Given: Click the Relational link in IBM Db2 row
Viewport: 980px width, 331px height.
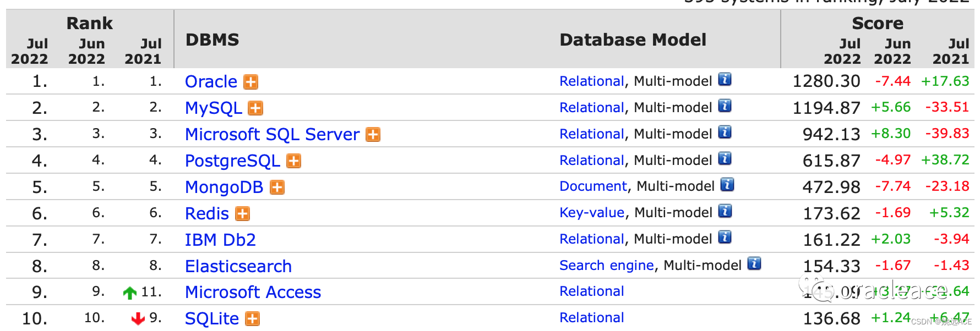Looking at the screenshot, I should (x=592, y=239).
